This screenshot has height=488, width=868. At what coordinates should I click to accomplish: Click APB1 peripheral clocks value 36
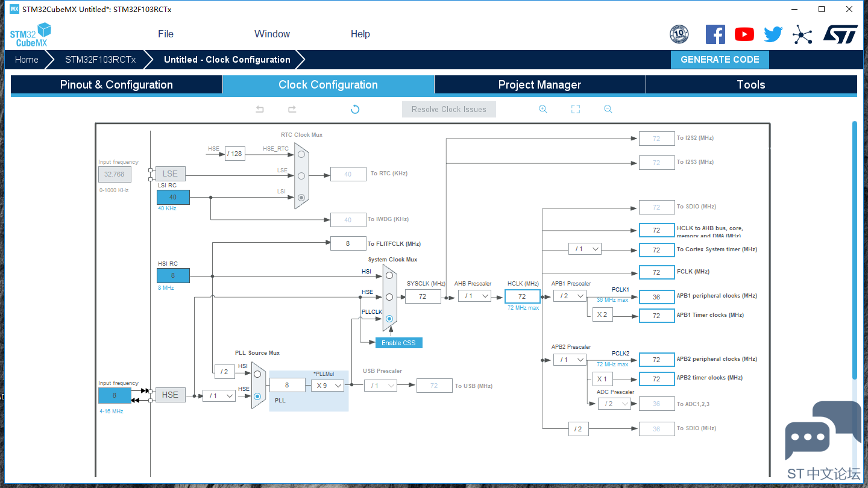[656, 296]
